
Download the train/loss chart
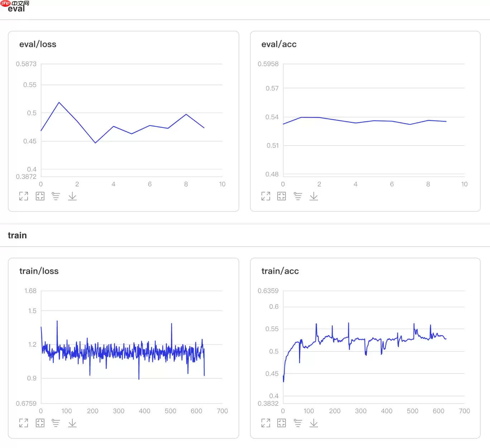pos(72,423)
